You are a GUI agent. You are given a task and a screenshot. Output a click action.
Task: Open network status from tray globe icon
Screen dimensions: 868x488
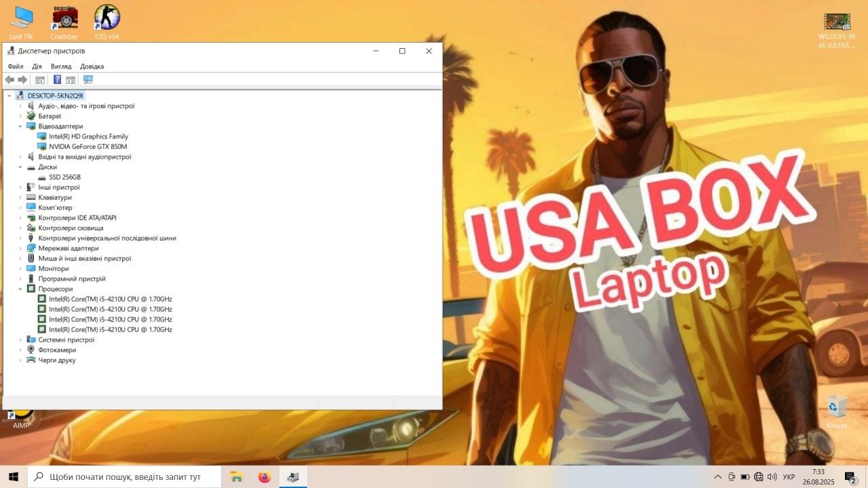(759, 476)
